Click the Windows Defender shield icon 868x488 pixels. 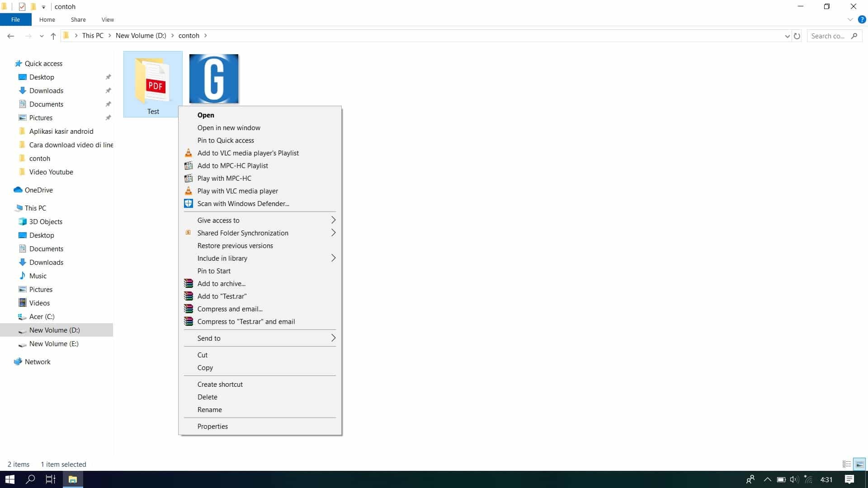coord(189,203)
